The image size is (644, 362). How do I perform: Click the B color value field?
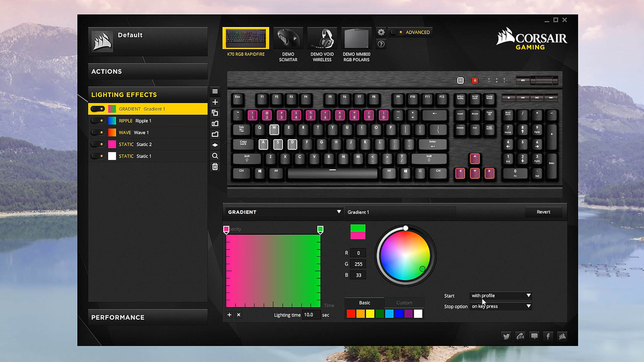coord(358,275)
